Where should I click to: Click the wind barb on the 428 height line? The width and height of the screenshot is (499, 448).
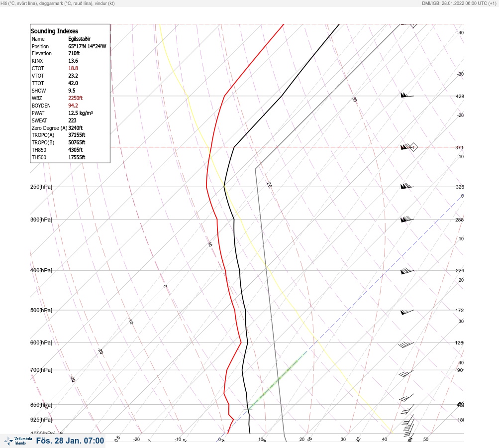[407, 95]
